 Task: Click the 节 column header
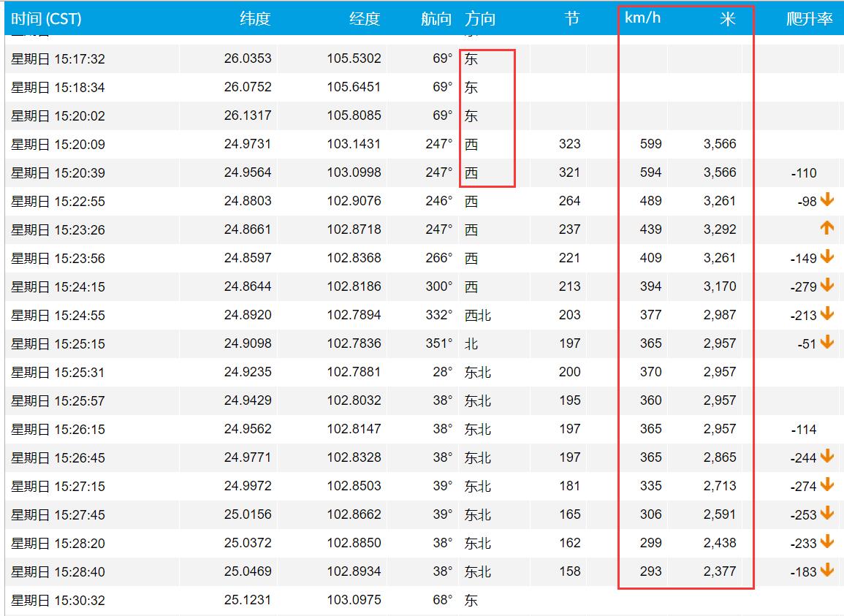[x=572, y=19]
